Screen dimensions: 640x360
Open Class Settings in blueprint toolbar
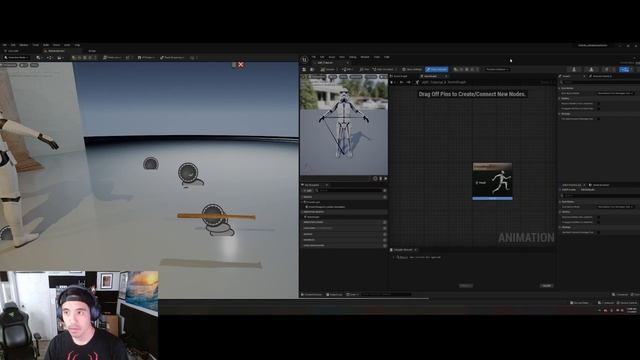(412, 69)
